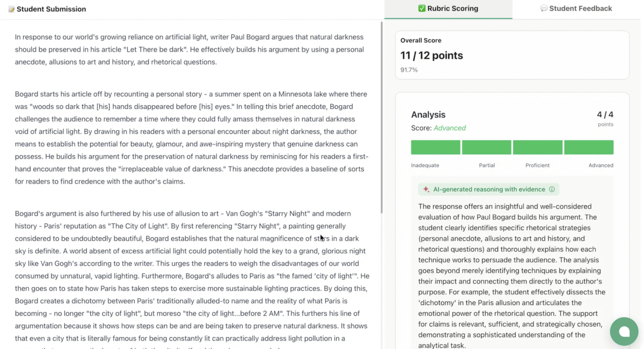Click the green Advanced score level text
Screen dimensions: 644x349
pos(450,128)
